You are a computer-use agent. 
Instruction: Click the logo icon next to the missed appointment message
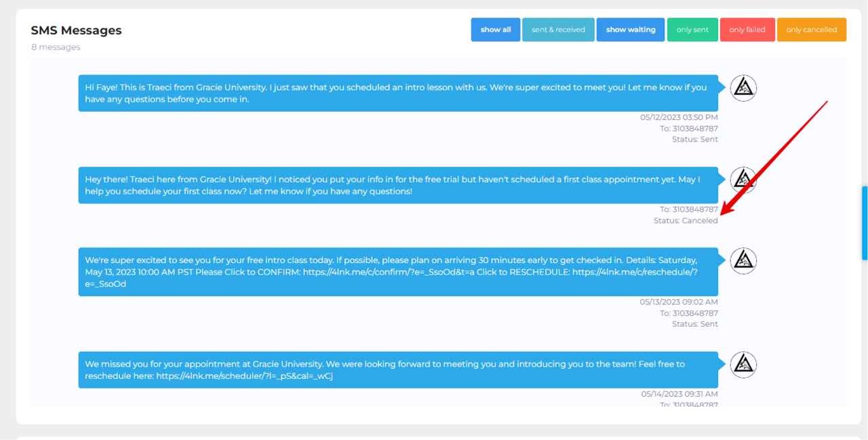point(743,365)
